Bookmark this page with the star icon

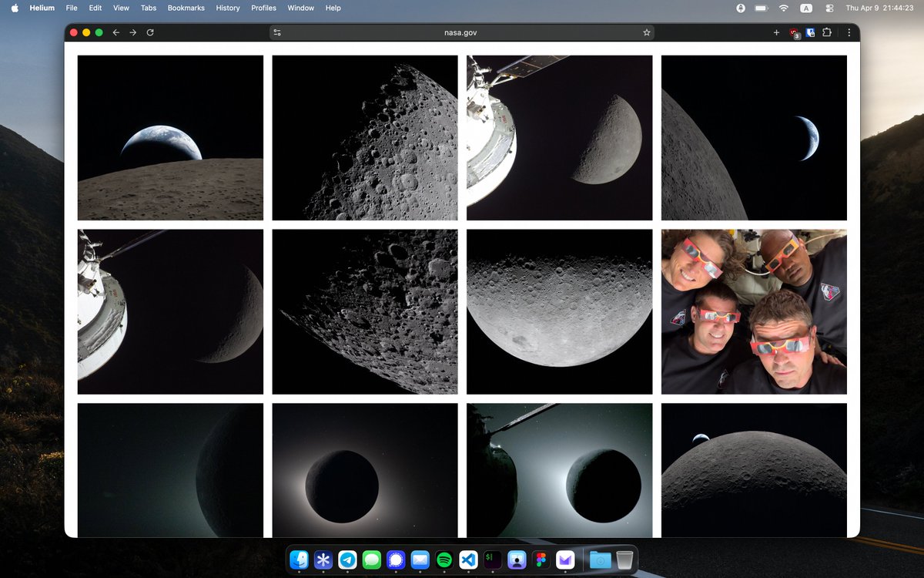click(647, 32)
